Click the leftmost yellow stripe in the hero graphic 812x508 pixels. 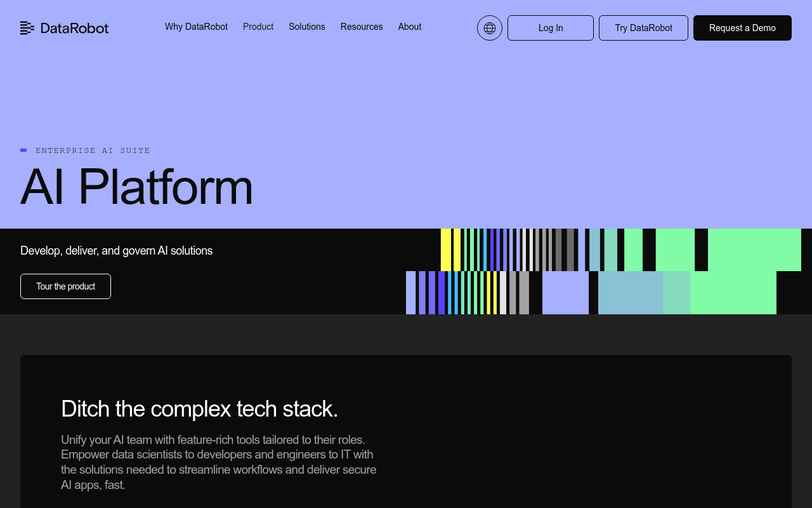coord(445,250)
